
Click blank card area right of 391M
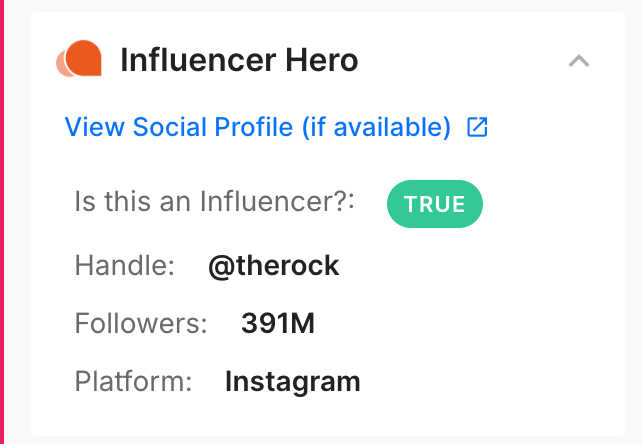(460, 324)
